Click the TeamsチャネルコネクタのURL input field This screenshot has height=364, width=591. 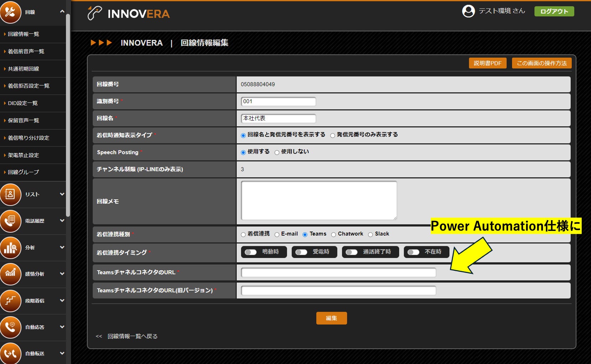[339, 273]
